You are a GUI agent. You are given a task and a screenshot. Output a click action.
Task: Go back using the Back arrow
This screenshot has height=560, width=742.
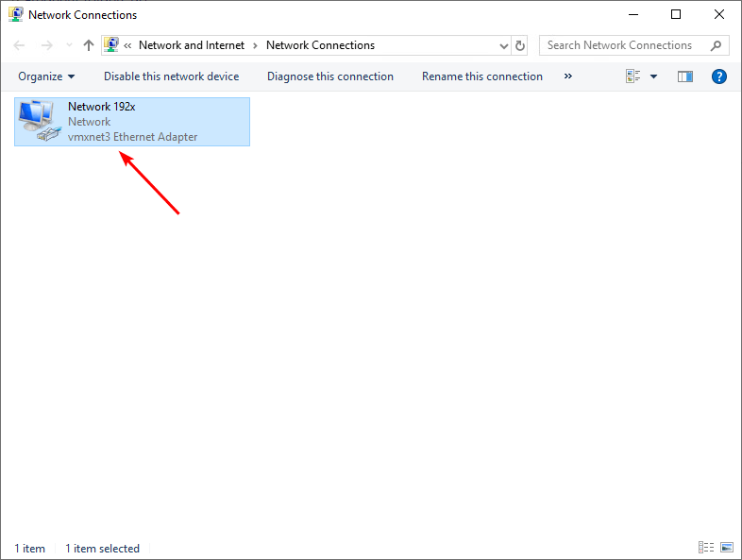click(x=19, y=45)
